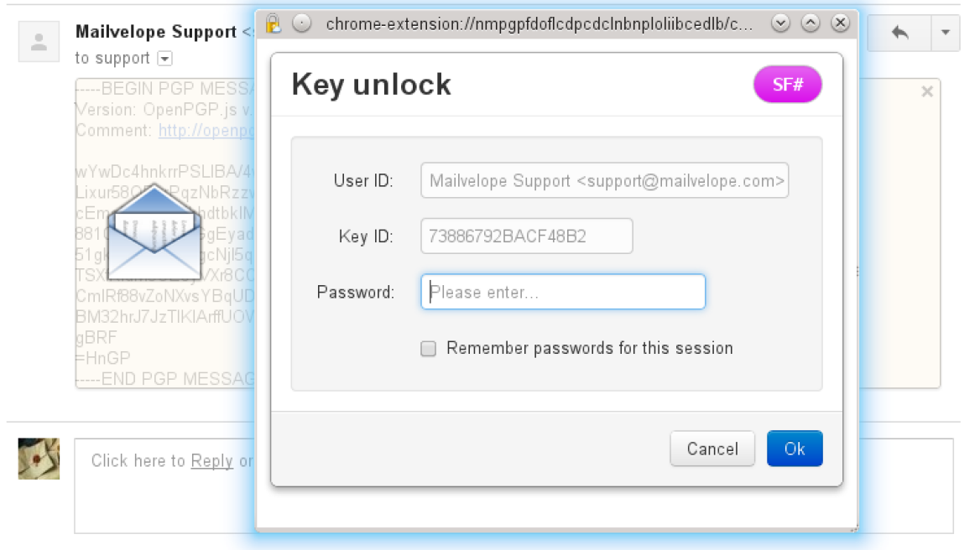This screenshot has width=980, height=550.
Task: Click your profile picture beside reply box
Action: pos(39,459)
